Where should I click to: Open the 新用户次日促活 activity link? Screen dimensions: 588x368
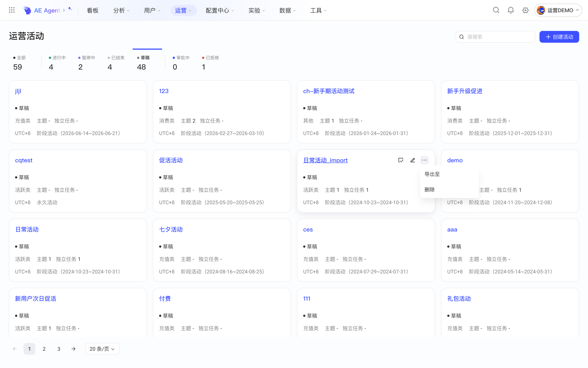point(35,298)
